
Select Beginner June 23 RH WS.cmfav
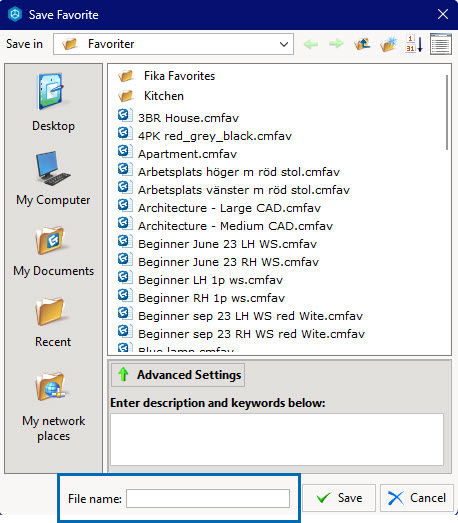[218, 261]
